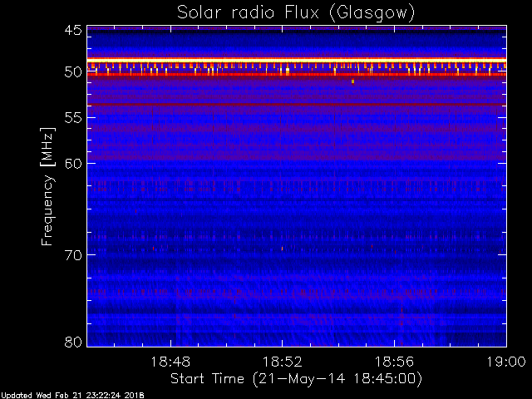Click the 70 frequency tick label
This screenshot has width=532, height=399.
pyautogui.click(x=73, y=255)
